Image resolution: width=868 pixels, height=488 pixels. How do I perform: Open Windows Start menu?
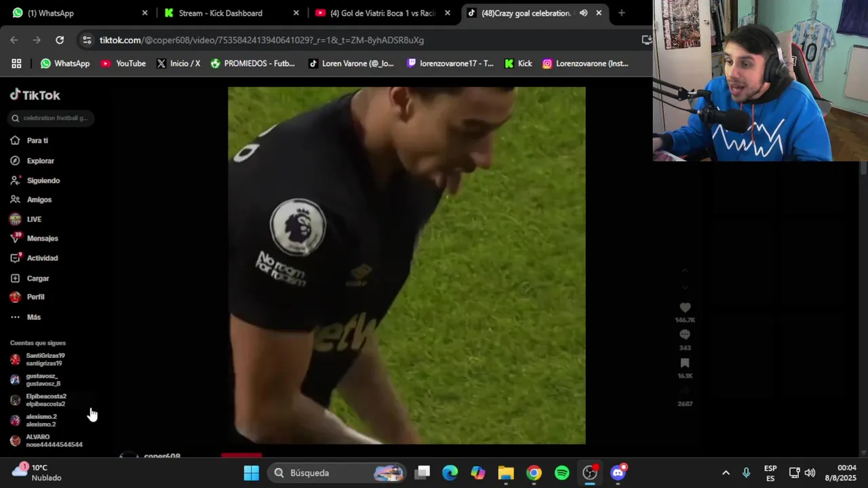(x=252, y=472)
